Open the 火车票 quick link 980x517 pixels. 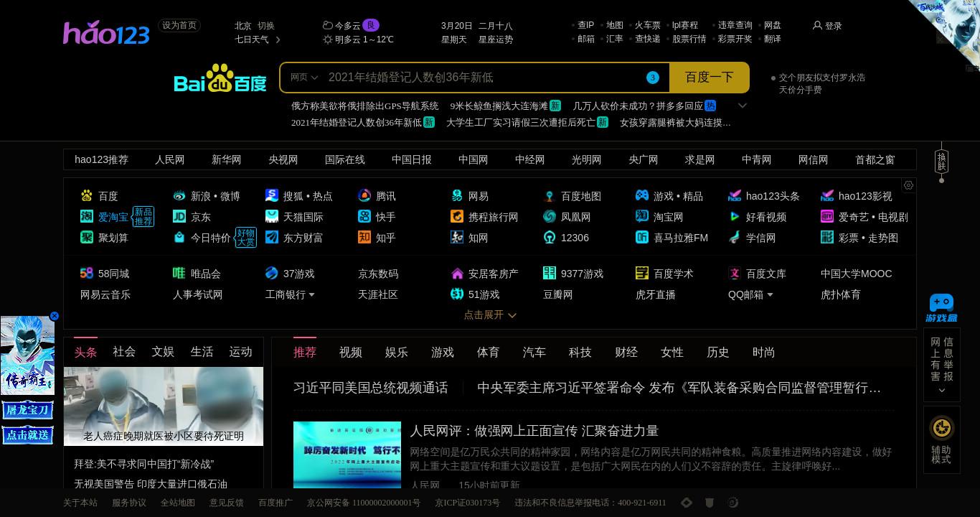pyautogui.click(x=647, y=25)
